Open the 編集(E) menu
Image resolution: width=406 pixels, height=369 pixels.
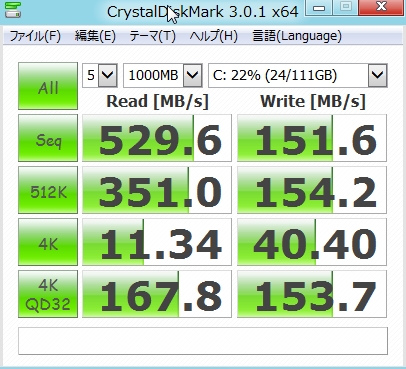coord(95,36)
